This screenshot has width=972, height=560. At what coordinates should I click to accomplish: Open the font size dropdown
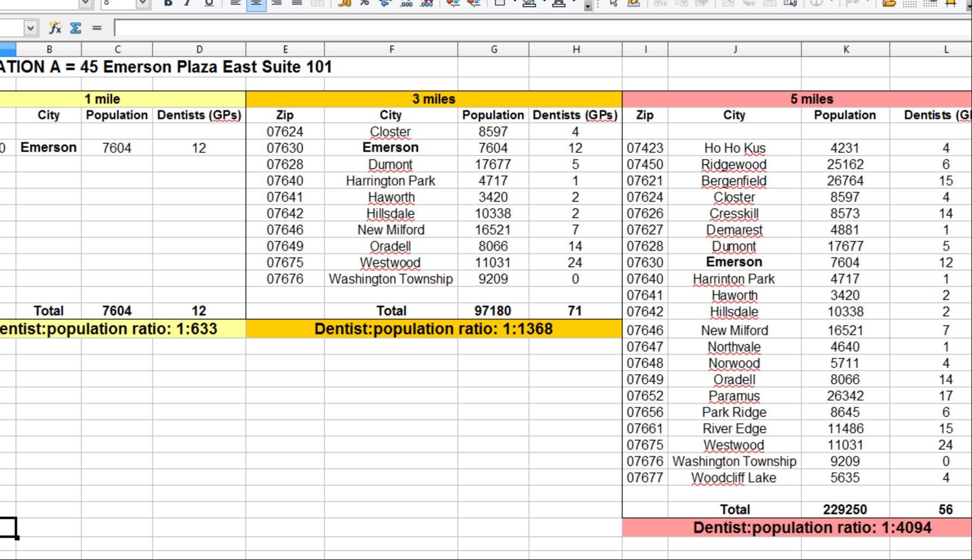(x=142, y=3)
